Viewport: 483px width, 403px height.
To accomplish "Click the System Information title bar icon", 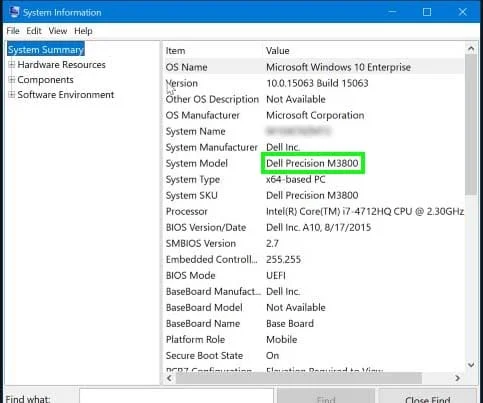I will coord(14,12).
